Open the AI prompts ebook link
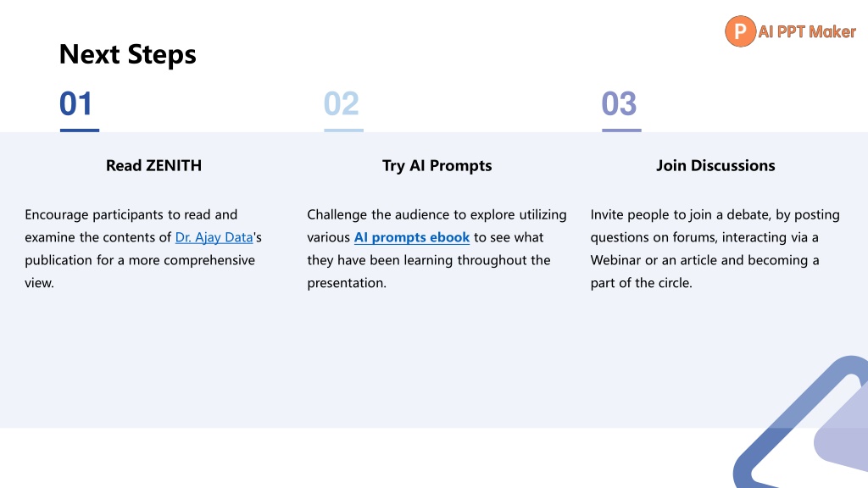The height and width of the screenshot is (488, 868). [x=412, y=237]
